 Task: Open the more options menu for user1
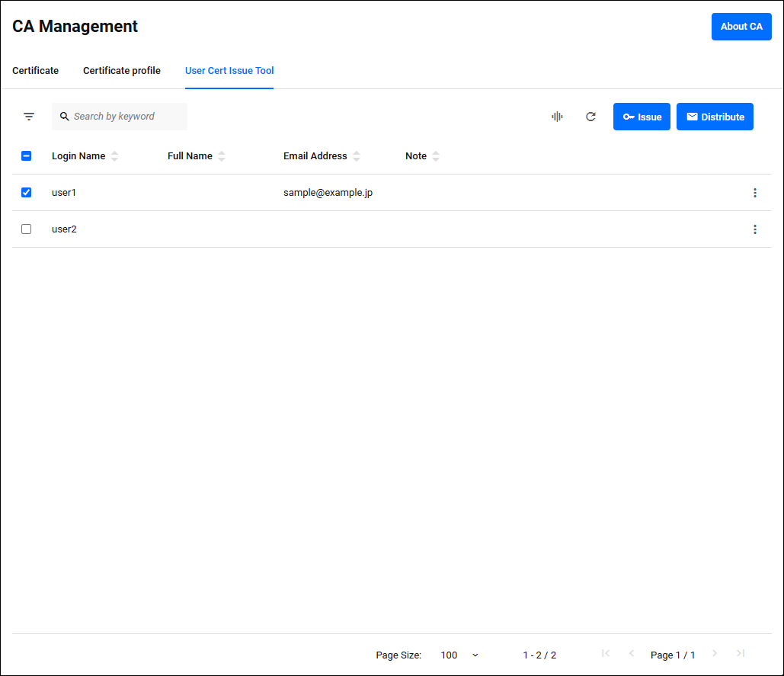754,193
